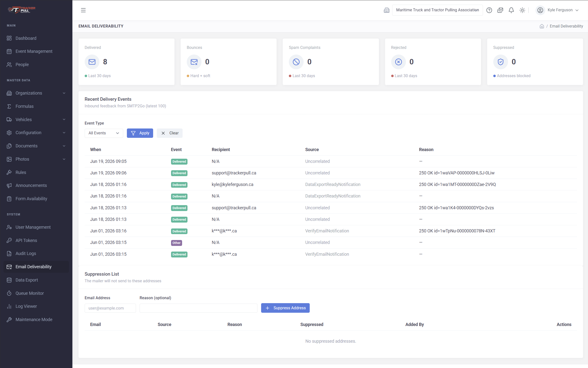Screen dimensions: 588x368
Task: Click the organization building icon in header
Action: pyautogui.click(x=387, y=10)
